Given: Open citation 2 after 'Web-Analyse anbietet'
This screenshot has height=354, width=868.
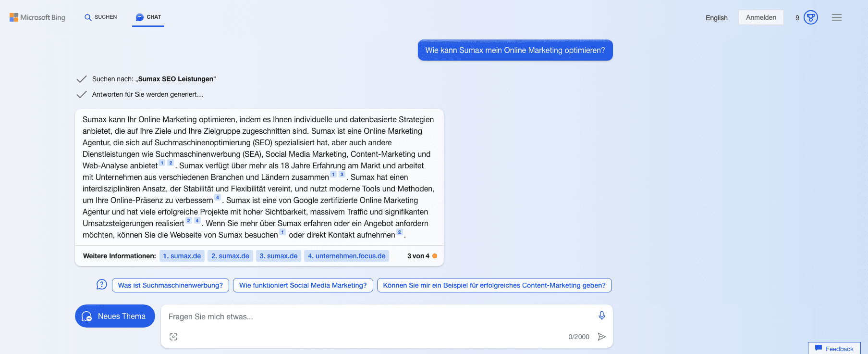Looking at the screenshot, I should coord(171,163).
